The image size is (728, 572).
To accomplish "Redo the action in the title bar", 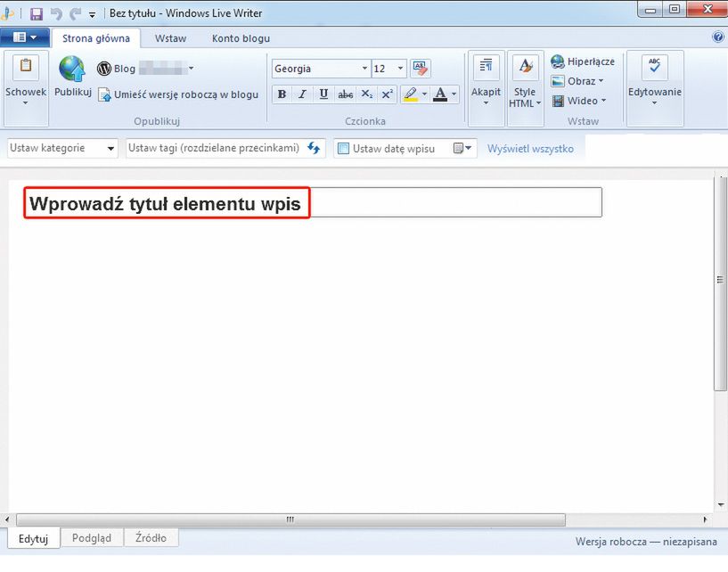I will tap(75, 14).
